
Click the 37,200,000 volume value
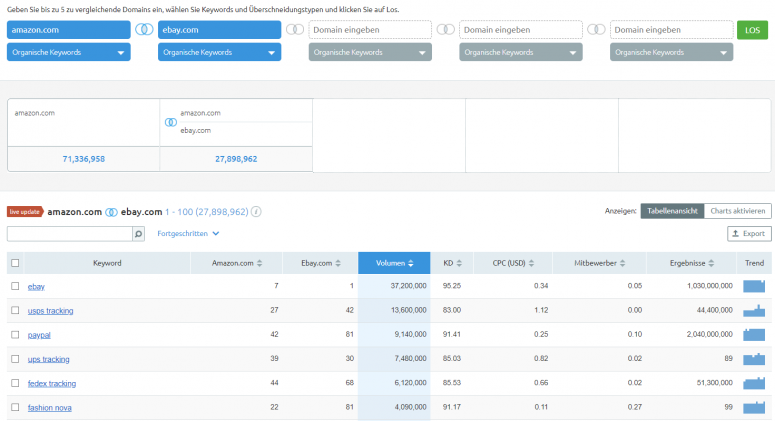pyautogui.click(x=408, y=286)
